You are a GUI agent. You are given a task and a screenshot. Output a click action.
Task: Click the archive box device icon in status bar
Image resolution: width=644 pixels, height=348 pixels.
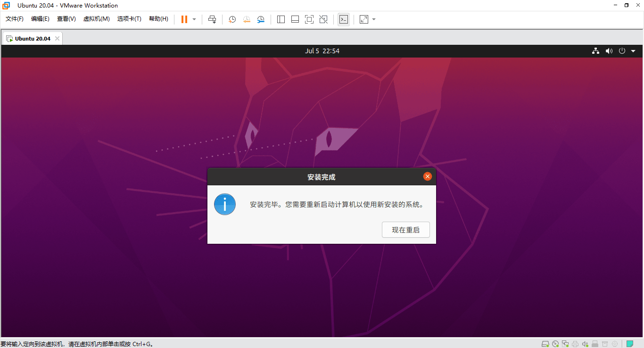pyautogui.click(x=605, y=344)
